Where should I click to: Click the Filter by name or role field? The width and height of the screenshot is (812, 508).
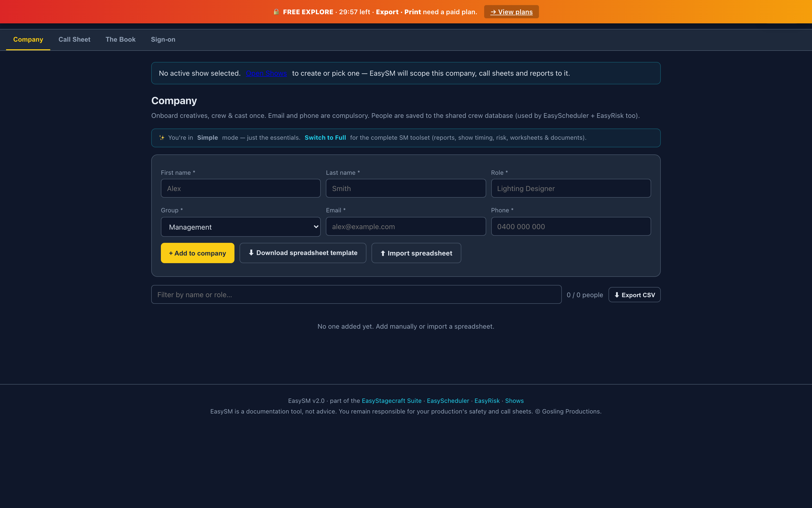coord(356,295)
